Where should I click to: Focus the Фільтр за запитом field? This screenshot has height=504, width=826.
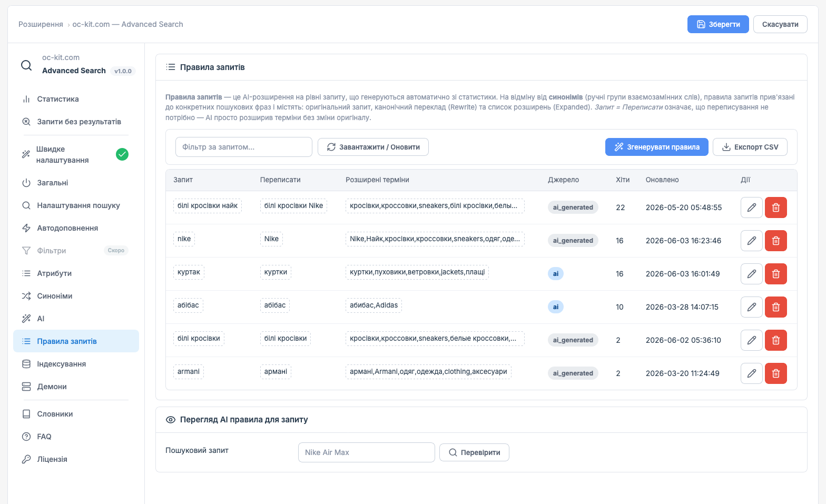tap(244, 147)
